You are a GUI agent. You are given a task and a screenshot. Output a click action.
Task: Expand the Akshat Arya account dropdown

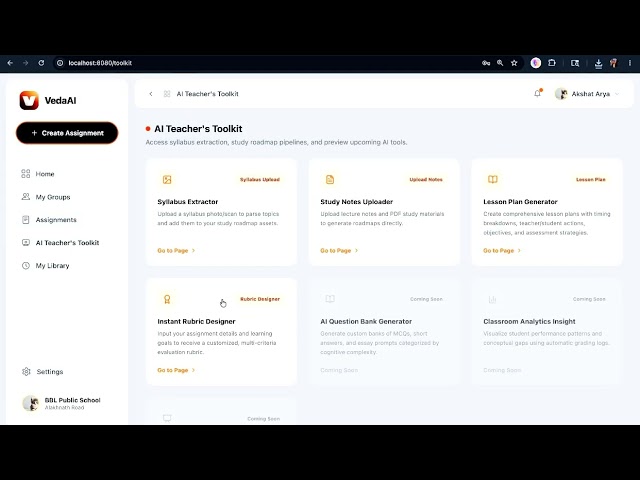pos(617,94)
